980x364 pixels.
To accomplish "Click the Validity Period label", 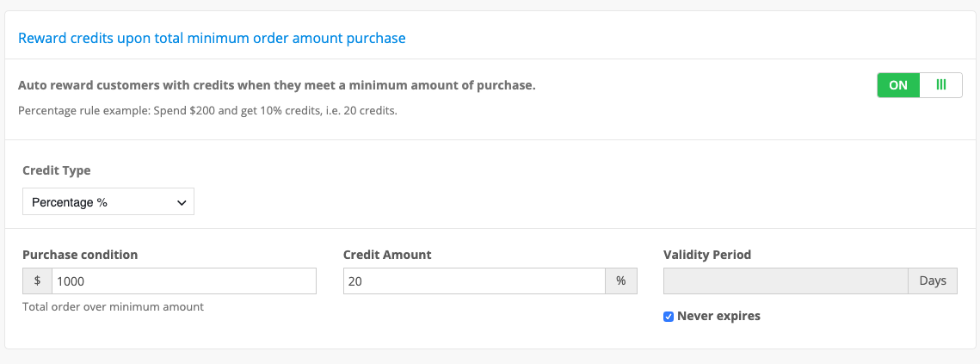I will [707, 255].
